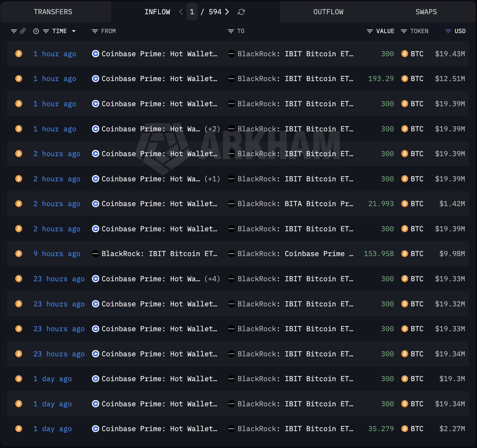Open the OUTFLOW tab

click(328, 12)
